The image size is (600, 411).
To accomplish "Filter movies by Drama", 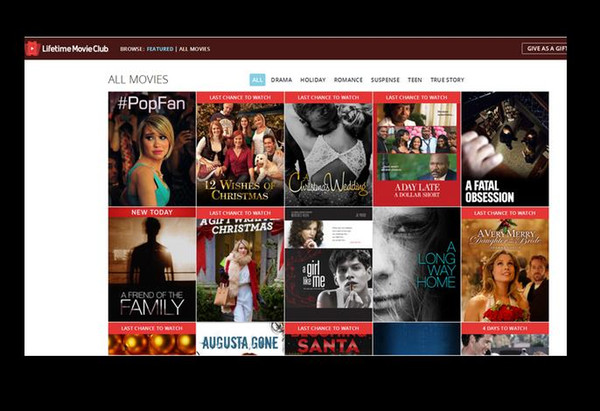I will pos(281,80).
